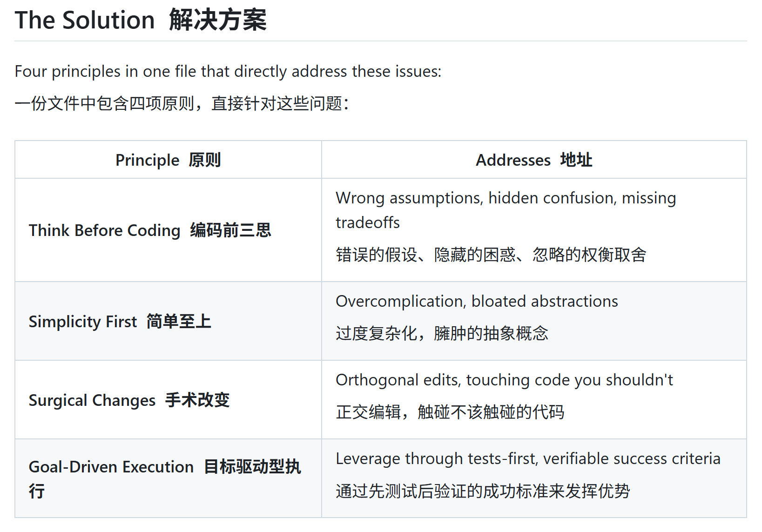Select 'Think Before Coding' principle cell
This screenshot has height=532, width=762.
[168, 230]
